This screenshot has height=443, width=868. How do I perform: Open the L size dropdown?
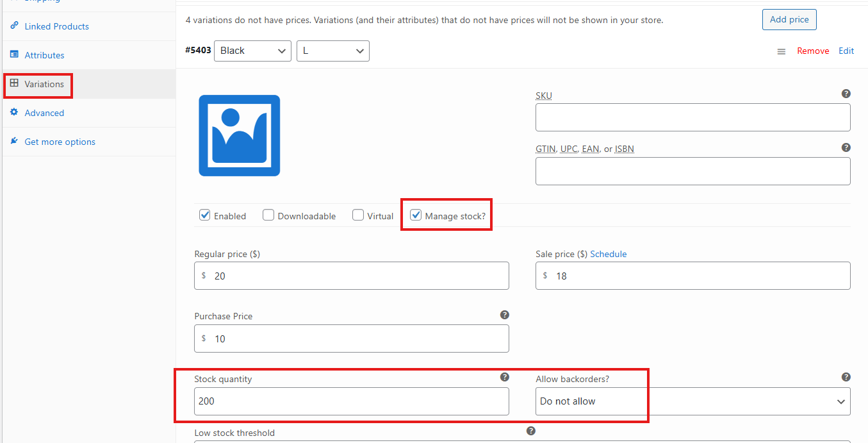[x=333, y=51]
